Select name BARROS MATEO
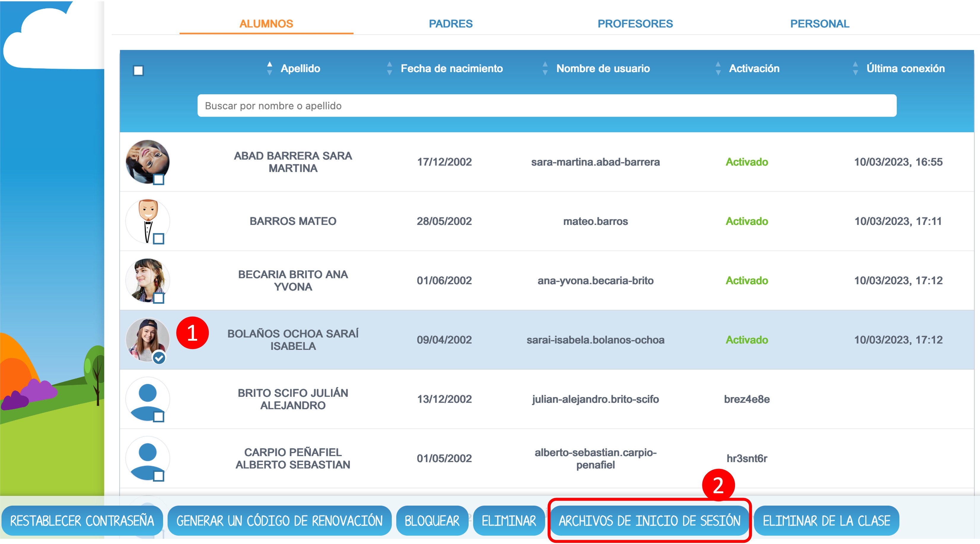This screenshot has width=980, height=544. [x=293, y=221]
